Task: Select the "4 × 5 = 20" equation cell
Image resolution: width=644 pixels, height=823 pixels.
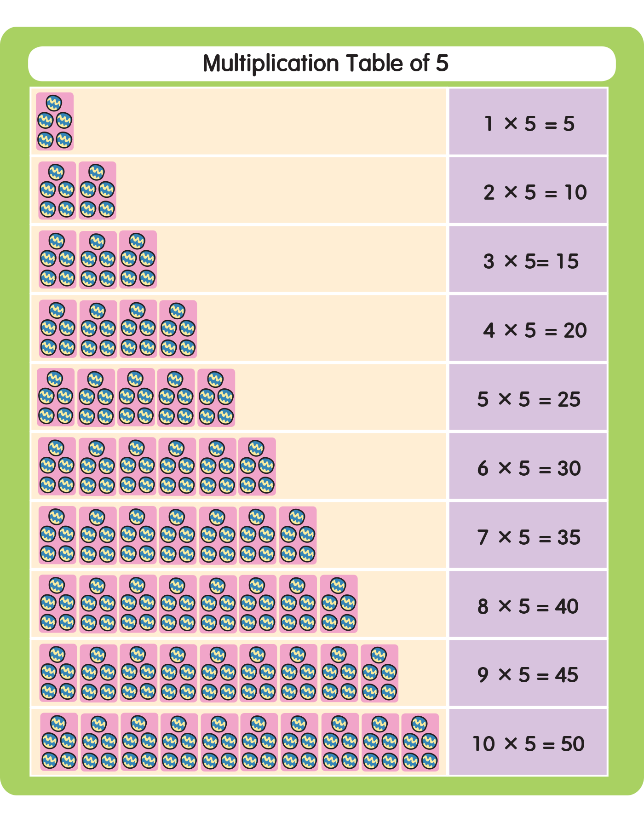Action: point(535,330)
